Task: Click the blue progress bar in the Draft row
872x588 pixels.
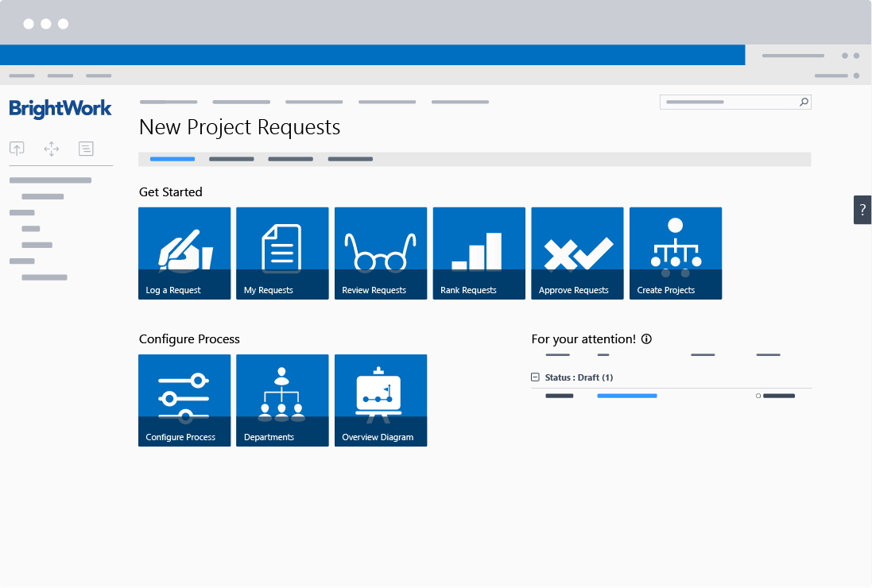Action: [627, 395]
